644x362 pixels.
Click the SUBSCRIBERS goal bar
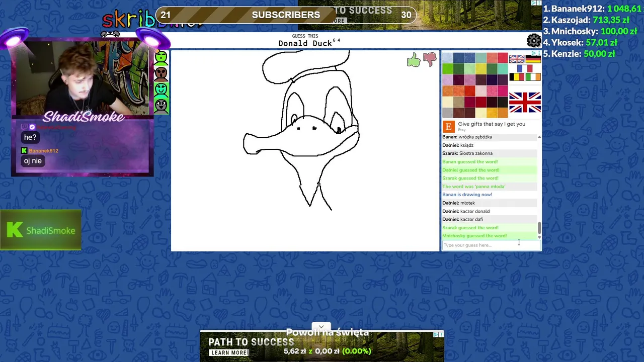[286, 15]
